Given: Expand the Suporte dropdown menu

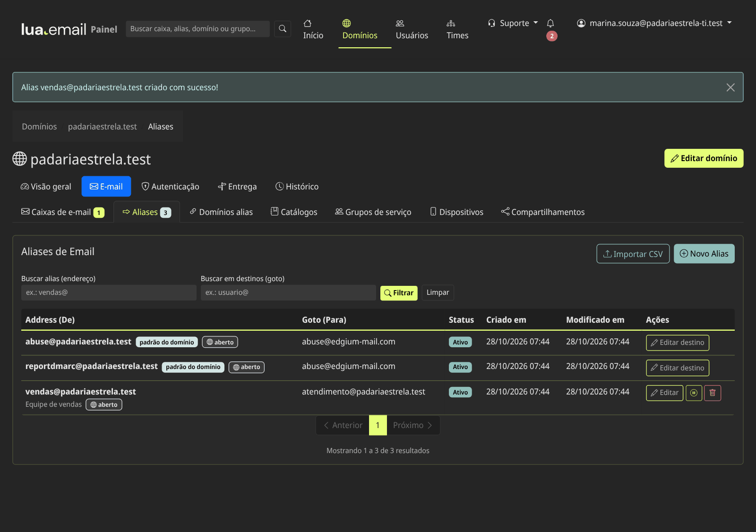Looking at the screenshot, I should (513, 23).
